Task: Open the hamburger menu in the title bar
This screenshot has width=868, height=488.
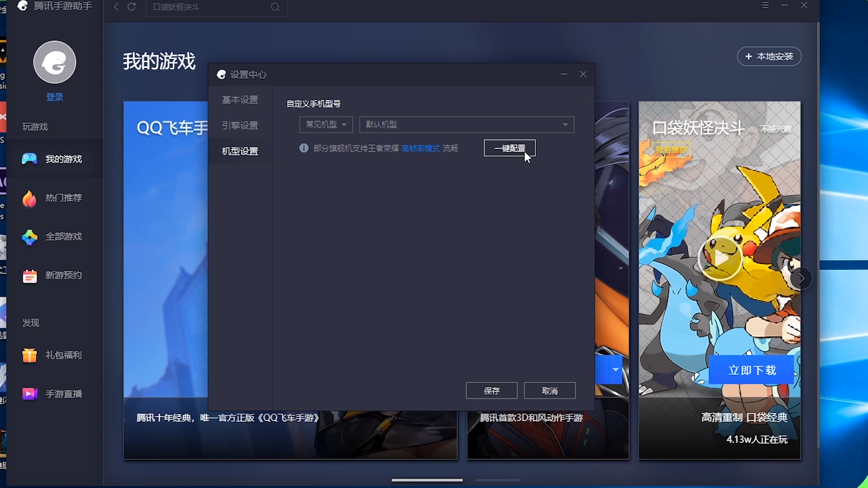Action: [x=765, y=5]
